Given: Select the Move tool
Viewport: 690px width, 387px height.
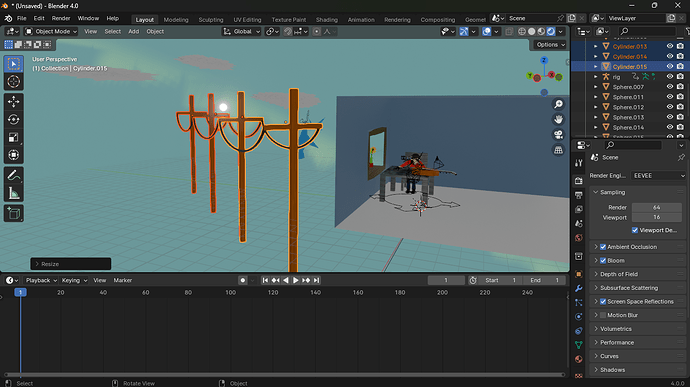Looking at the screenshot, I should pos(14,102).
